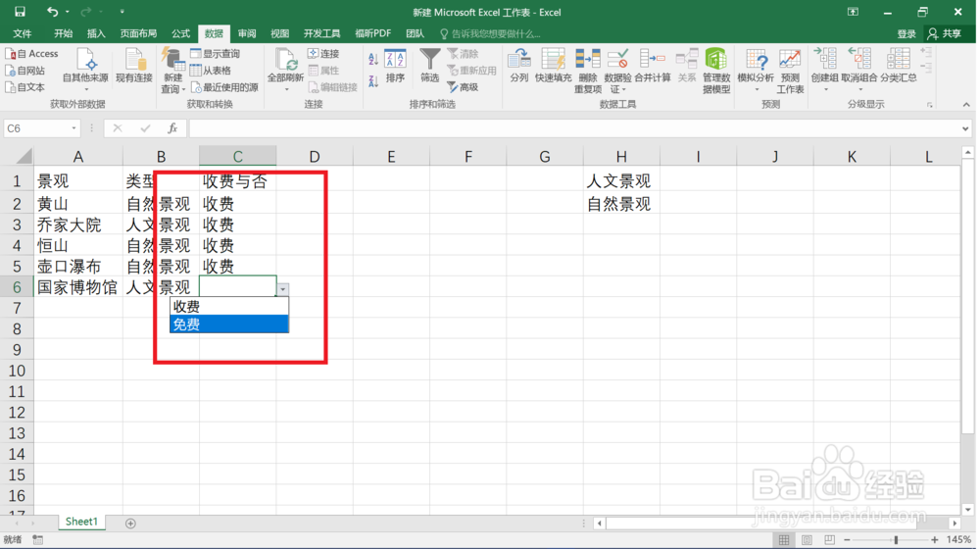Collapse the ribbon with the chevron
Screen dimensions: 980x549
(966, 105)
